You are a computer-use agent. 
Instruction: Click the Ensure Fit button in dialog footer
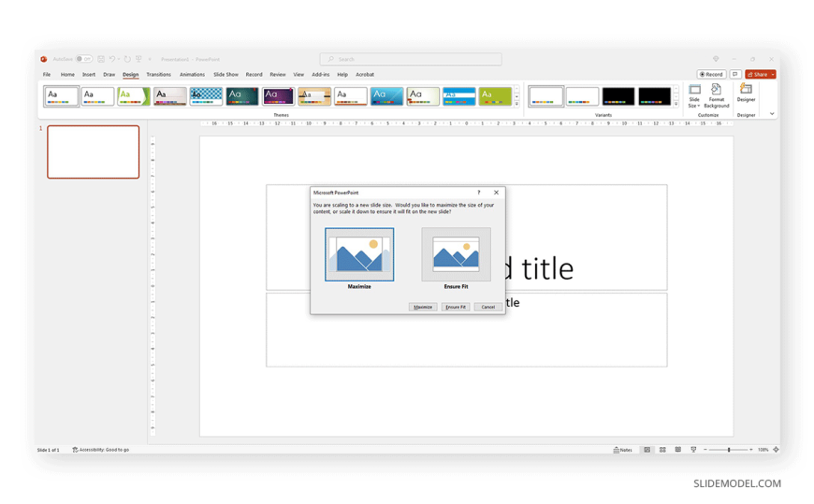[x=456, y=307]
